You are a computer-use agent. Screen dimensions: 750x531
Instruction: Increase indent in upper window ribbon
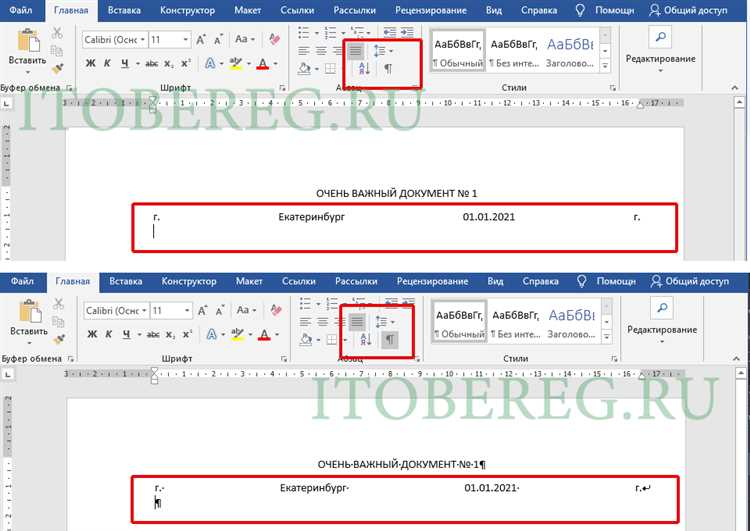click(407, 33)
